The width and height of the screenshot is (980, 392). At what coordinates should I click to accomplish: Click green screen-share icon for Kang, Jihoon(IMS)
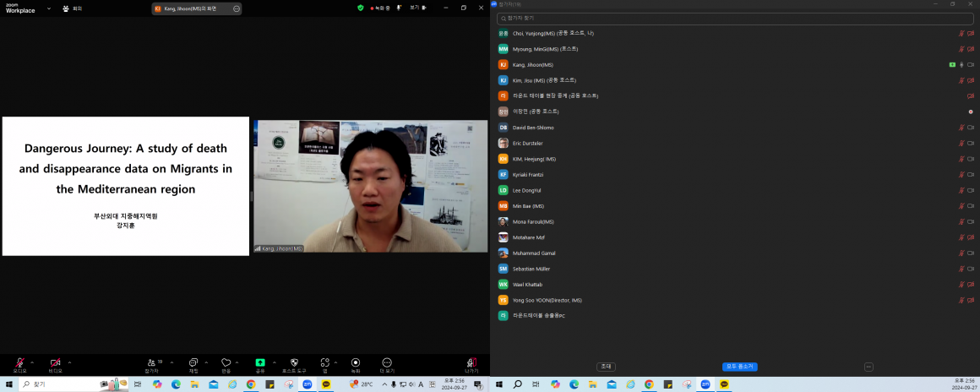point(952,64)
